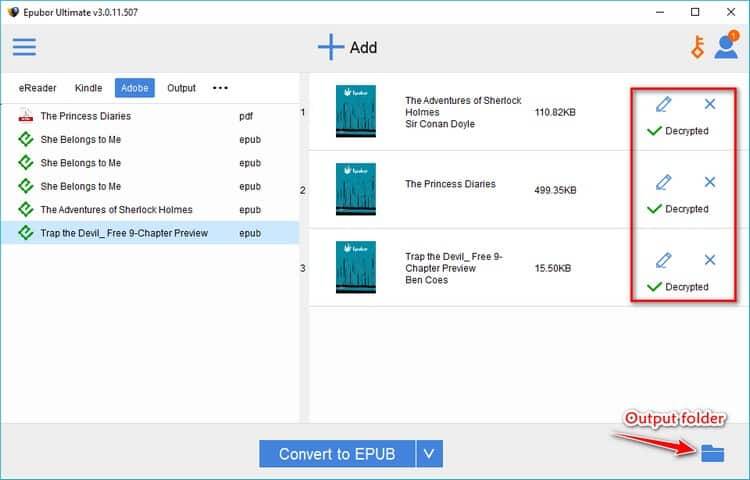Viewport: 750px width, 480px height.
Task: Expand the output format dropdown arrow
Action: click(430, 454)
